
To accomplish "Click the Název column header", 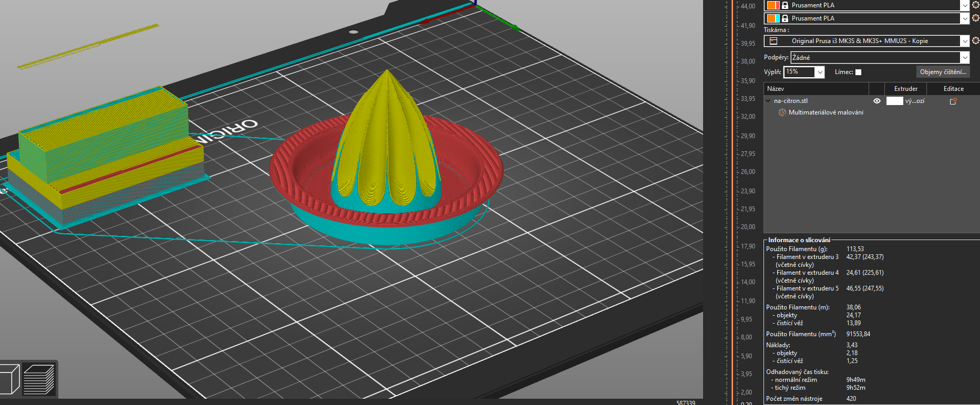I will (816, 89).
